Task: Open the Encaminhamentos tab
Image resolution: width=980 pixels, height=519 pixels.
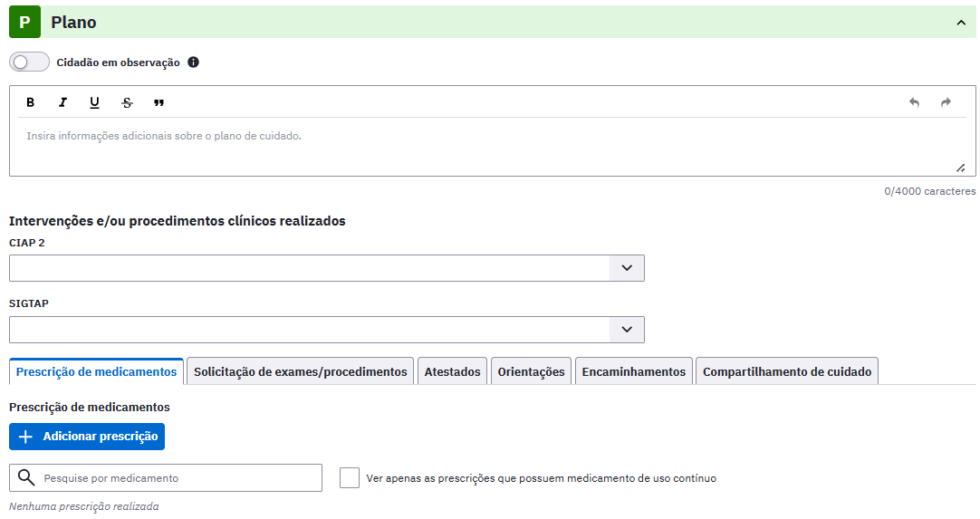Action: (634, 371)
